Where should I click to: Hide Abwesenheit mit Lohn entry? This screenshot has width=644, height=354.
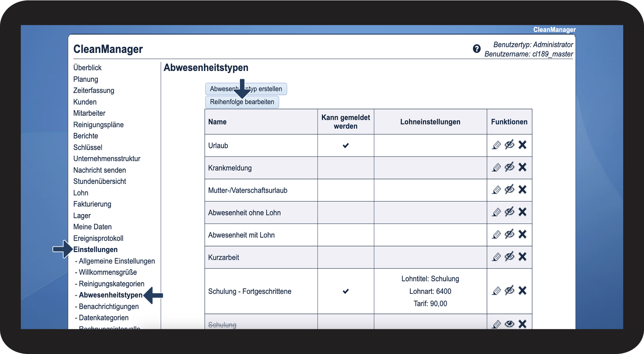[510, 234]
